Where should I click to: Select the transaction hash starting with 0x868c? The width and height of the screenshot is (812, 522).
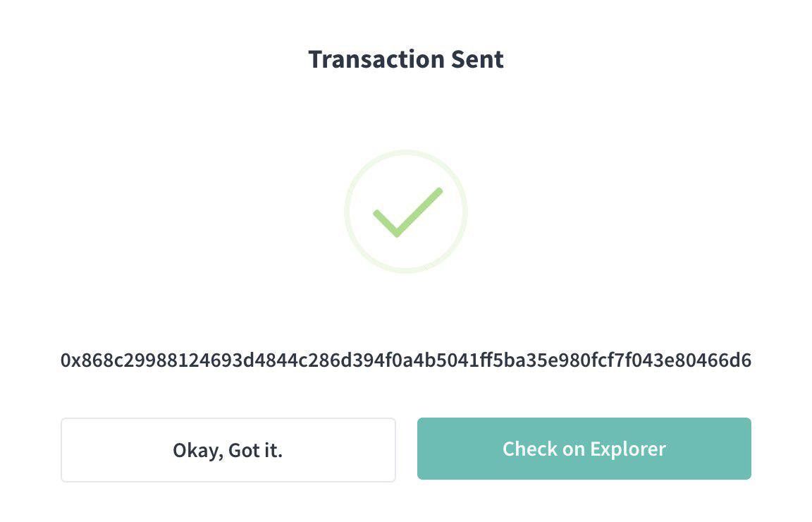coord(406,360)
